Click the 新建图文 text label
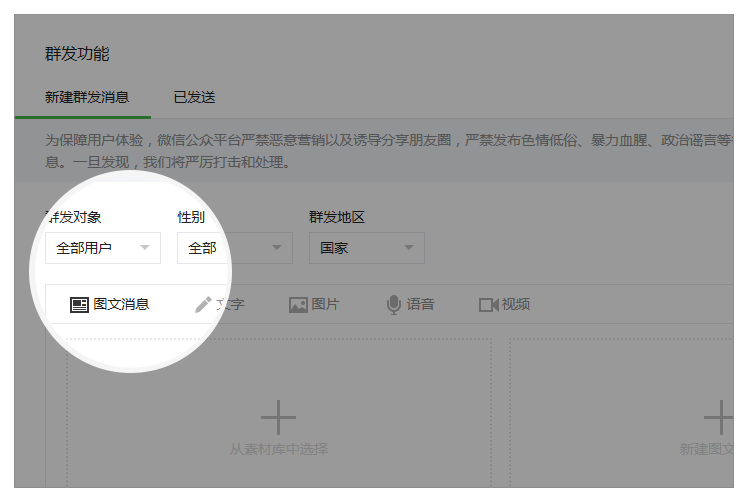Viewport: 750px width, 500px height. pyautogui.click(x=708, y=450)
